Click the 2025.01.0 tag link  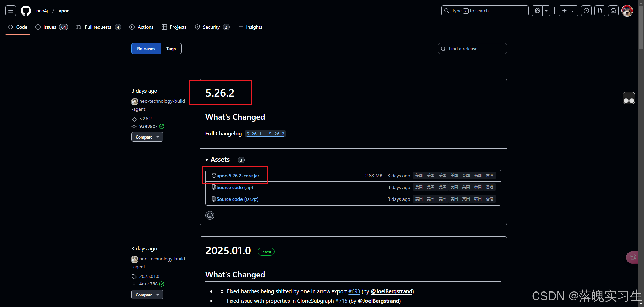[149, 276]
